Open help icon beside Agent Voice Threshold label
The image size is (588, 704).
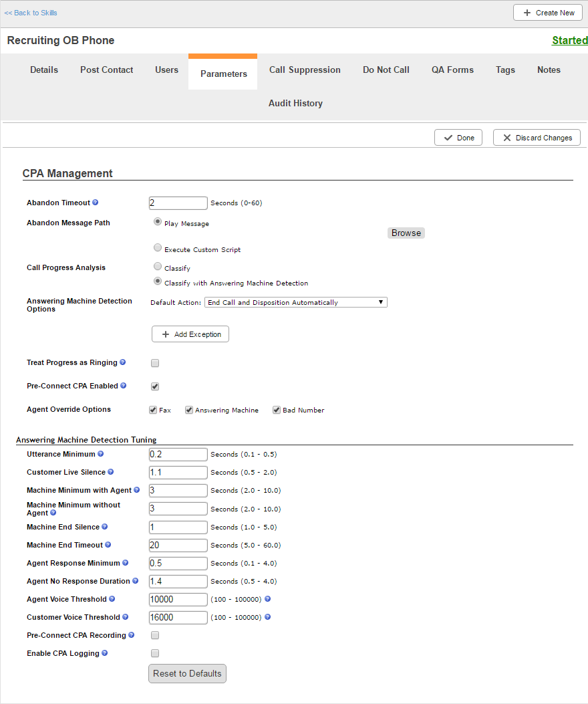(112, 598)
